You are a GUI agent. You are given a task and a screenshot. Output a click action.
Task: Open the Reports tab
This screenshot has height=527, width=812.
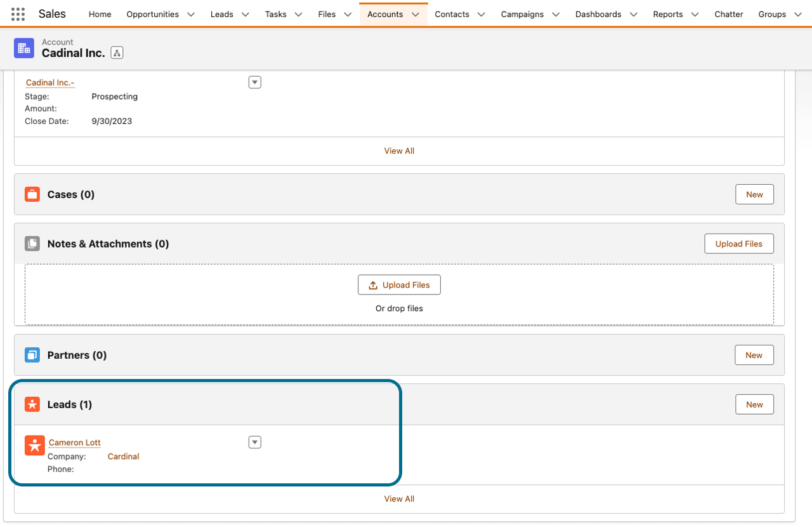pyautogui.click(x=668, y=14)
